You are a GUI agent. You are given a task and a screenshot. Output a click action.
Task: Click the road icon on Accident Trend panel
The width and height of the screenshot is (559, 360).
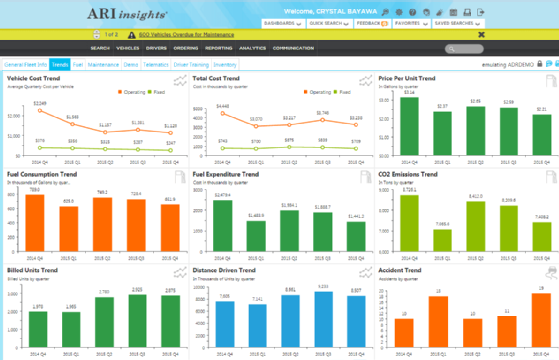[551, 273]
